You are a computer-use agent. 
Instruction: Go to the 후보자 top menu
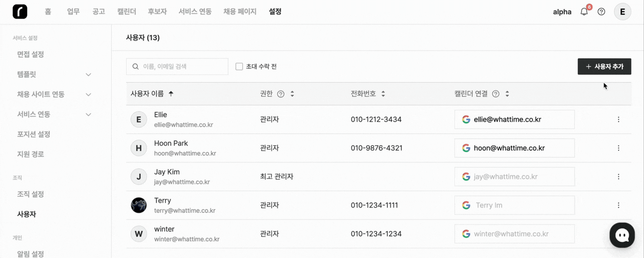tap(157, 12)
